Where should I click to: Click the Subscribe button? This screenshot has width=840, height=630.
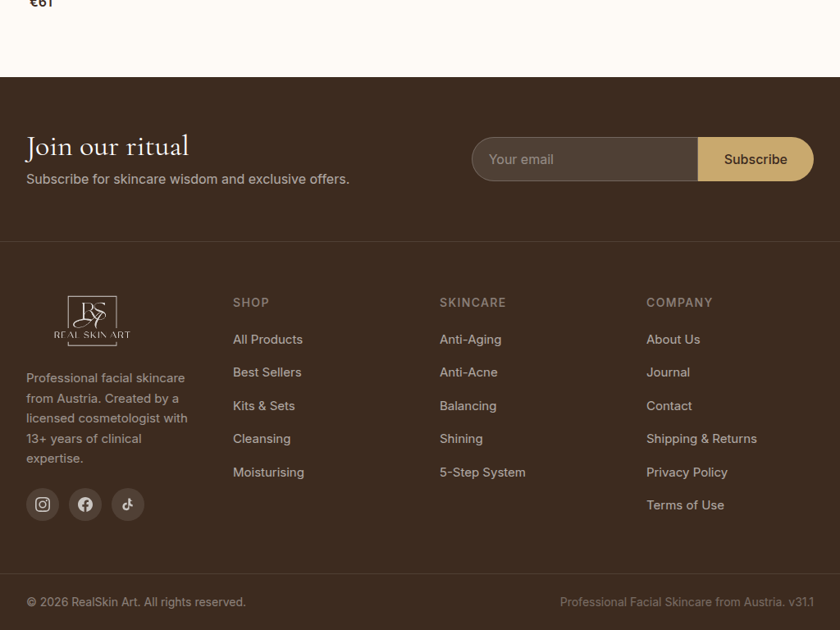point(755,159)
